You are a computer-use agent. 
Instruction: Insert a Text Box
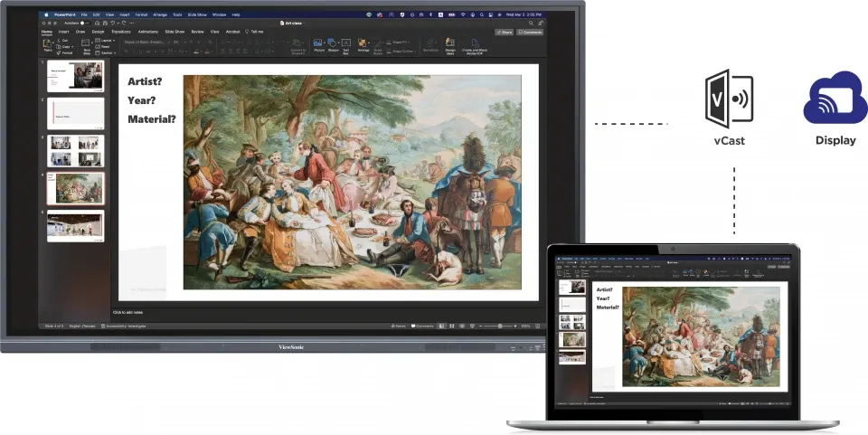click(345, 45)
